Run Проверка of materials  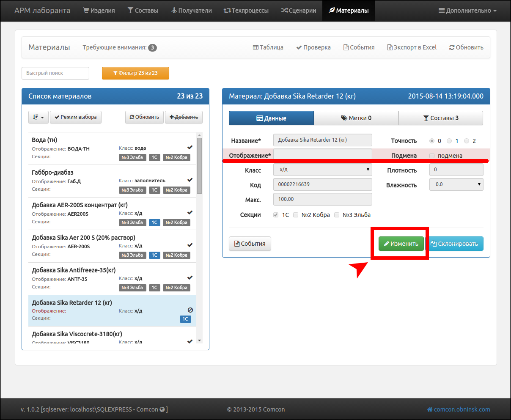pos(313,47)
